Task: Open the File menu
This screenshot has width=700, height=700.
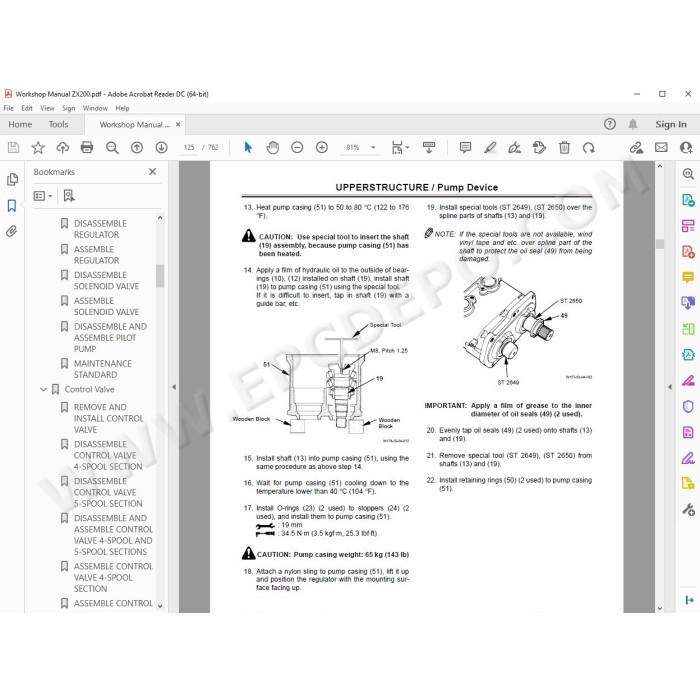Action: pyautogui.click(x=8, y=108)
